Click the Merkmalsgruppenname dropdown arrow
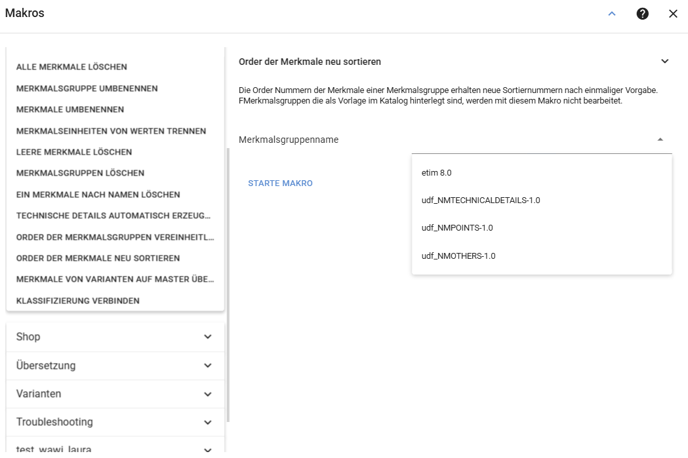 pyautogui.click(x=660, y=140)
